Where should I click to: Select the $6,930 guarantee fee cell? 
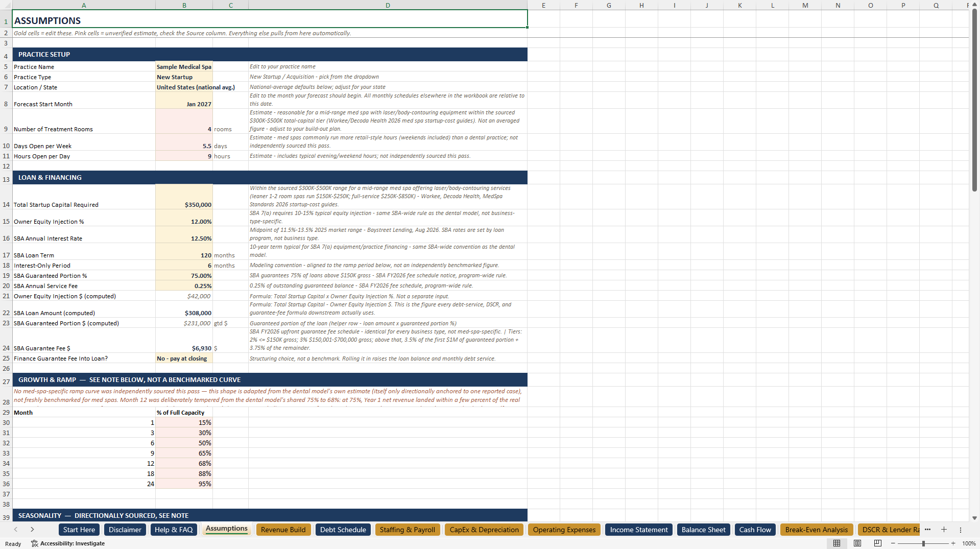point(184,341)
